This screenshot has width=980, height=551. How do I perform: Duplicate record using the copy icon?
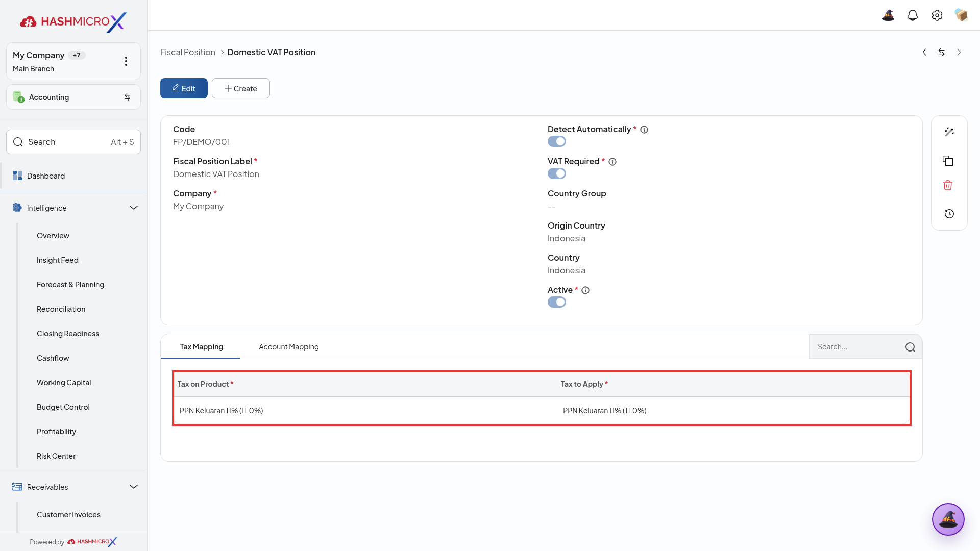coord(948,161)
